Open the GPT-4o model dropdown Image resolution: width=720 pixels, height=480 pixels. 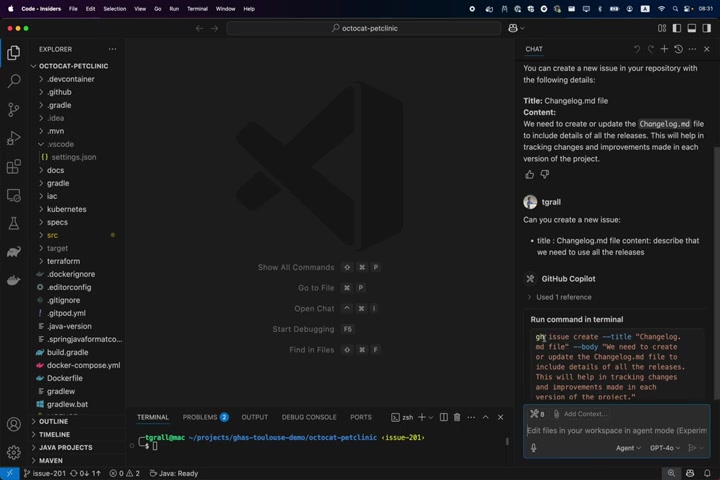[665, 448]
